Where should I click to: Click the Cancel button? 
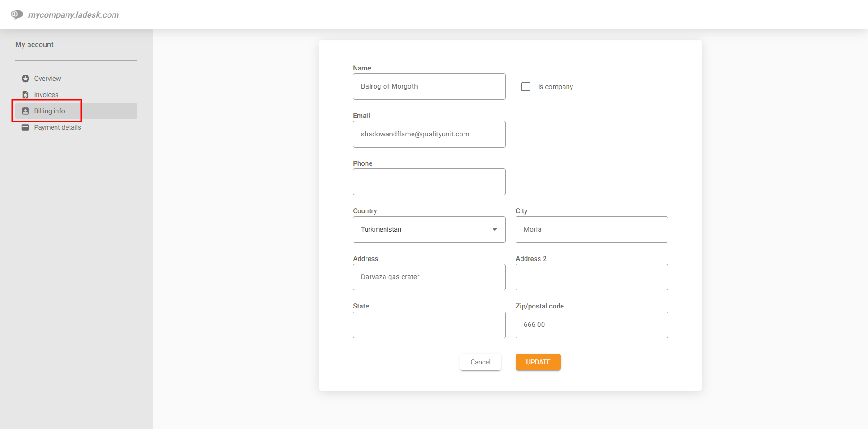pyautogui.click(x=480, y=362)
